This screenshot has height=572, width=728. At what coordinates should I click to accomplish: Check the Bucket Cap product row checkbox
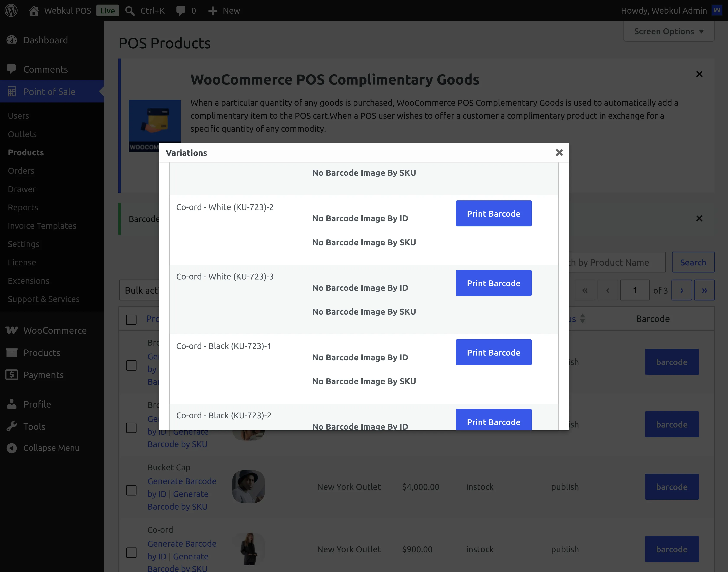(131, 490)
